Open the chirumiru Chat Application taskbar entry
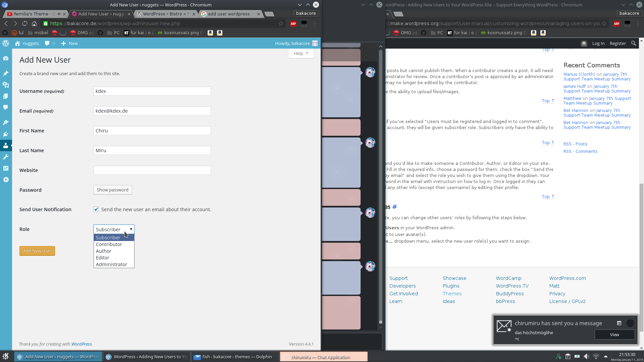The width and height of the screenshot is (644, 362). pyautogui.click(x=324, y=357)
